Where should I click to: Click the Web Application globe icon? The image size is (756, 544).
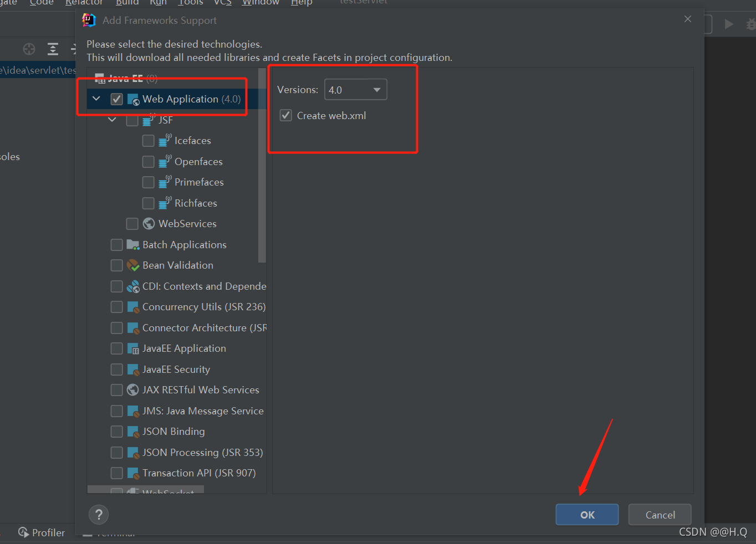133,100
